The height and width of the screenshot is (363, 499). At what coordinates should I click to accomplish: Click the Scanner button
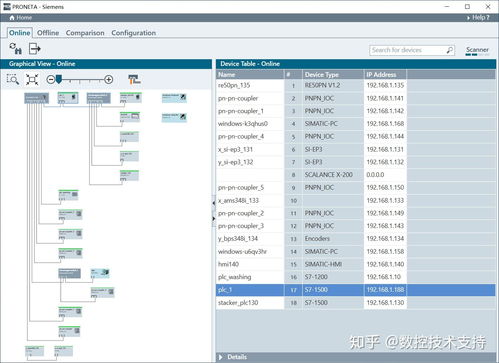click(477, 50)
